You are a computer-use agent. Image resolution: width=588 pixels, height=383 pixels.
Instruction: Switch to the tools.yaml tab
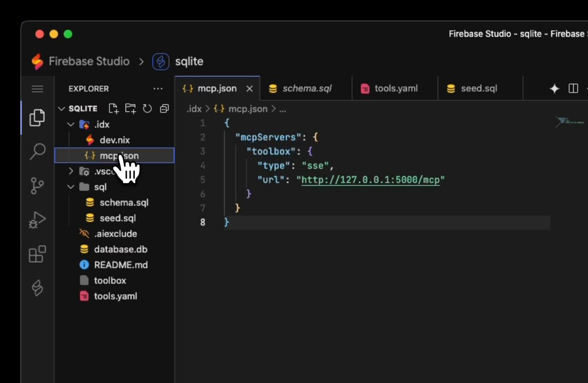tap(395, 88)
